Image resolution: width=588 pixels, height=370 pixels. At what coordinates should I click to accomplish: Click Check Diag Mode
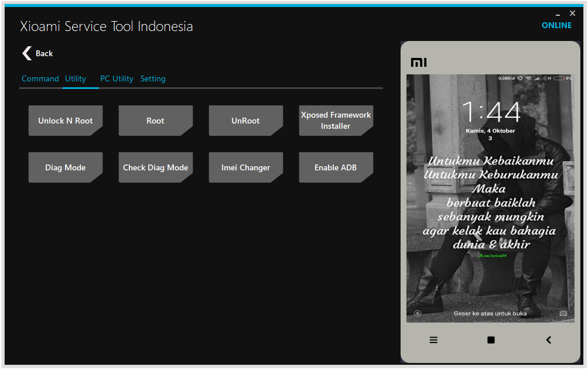click(x=156, y=167)
